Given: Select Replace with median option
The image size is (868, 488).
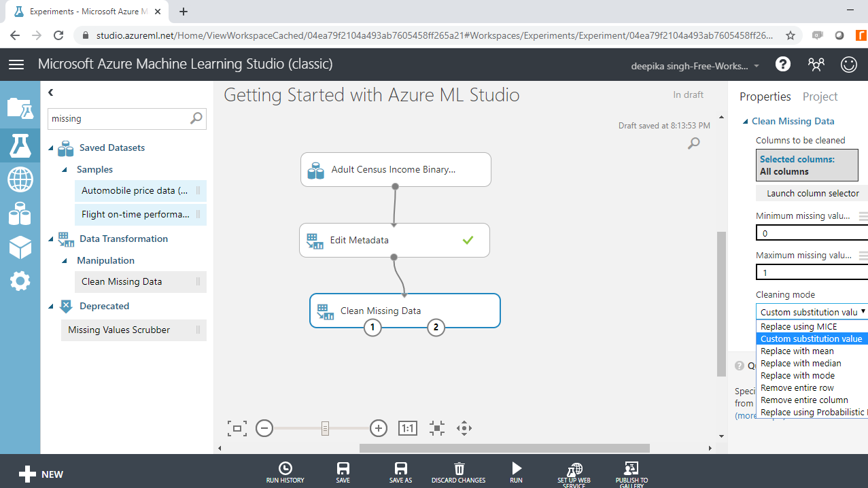Looking at the screenshot, I should coord(812,364).
